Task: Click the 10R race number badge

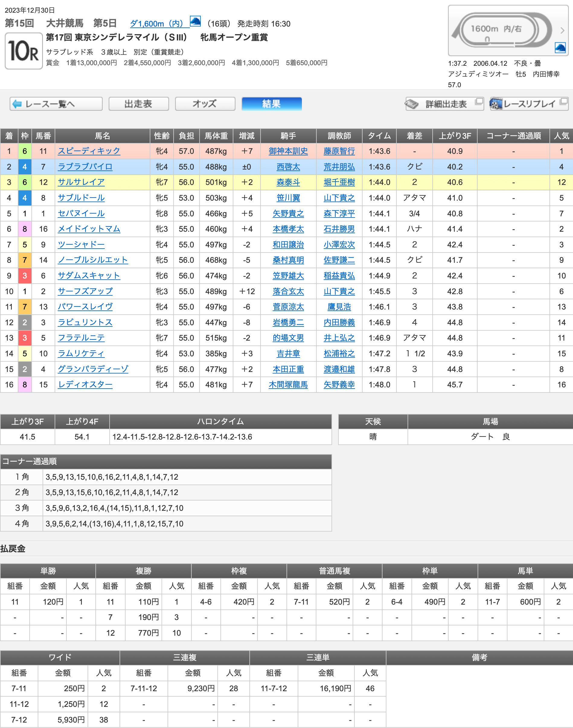Action: (x=24, y=51)
